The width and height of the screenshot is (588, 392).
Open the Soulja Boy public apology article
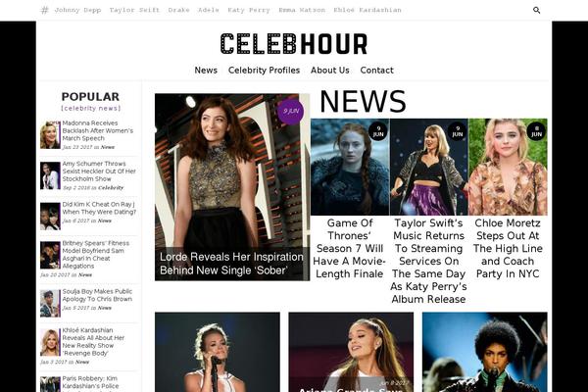pos(97,295)
